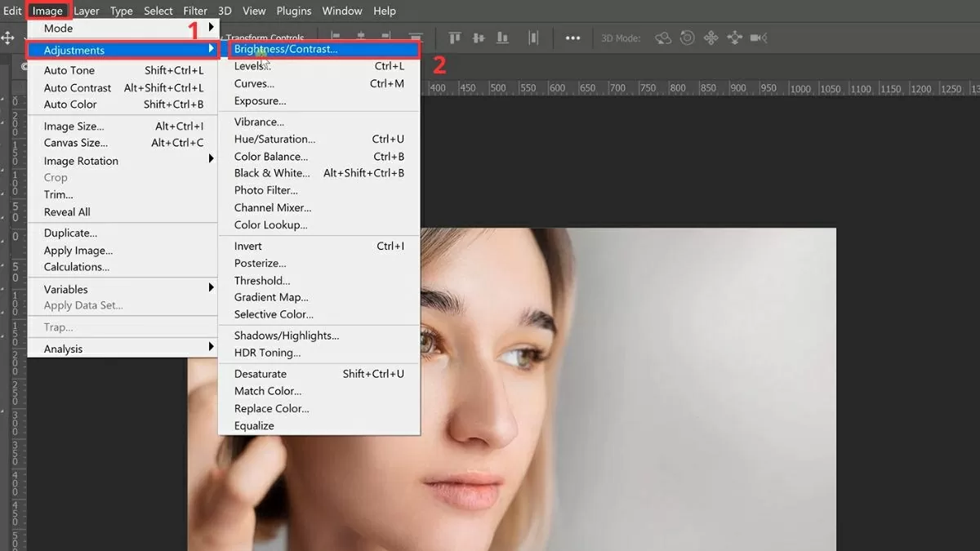
Task: Select the 3D video camera scale icon
Action: tap(759, 38)
